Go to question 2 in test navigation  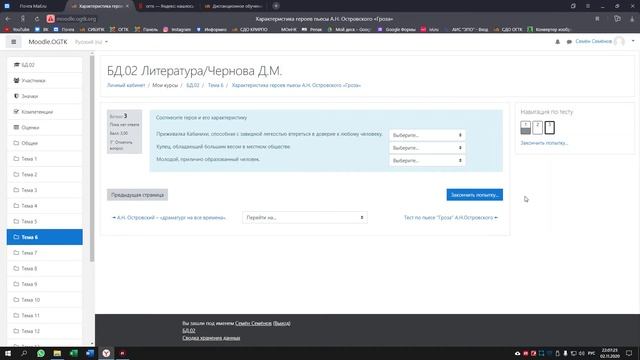[537, 127]
